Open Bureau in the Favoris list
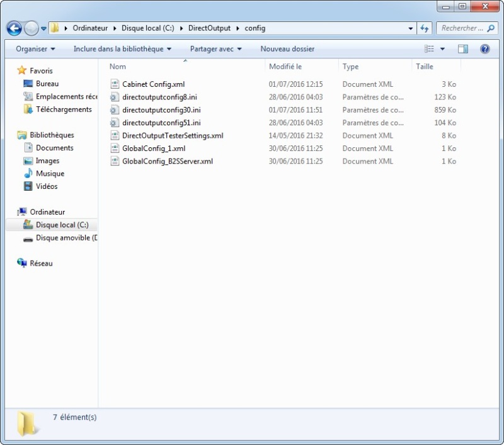504x445 pixels. pyautogui.click(x=47, y=84)
